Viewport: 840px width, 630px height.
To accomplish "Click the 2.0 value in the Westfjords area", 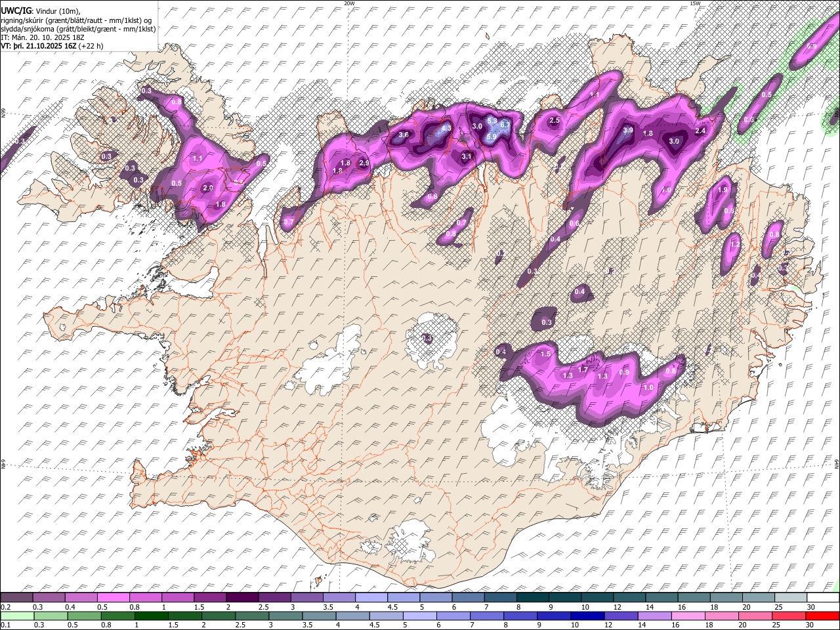I will (x=208, y=188).
